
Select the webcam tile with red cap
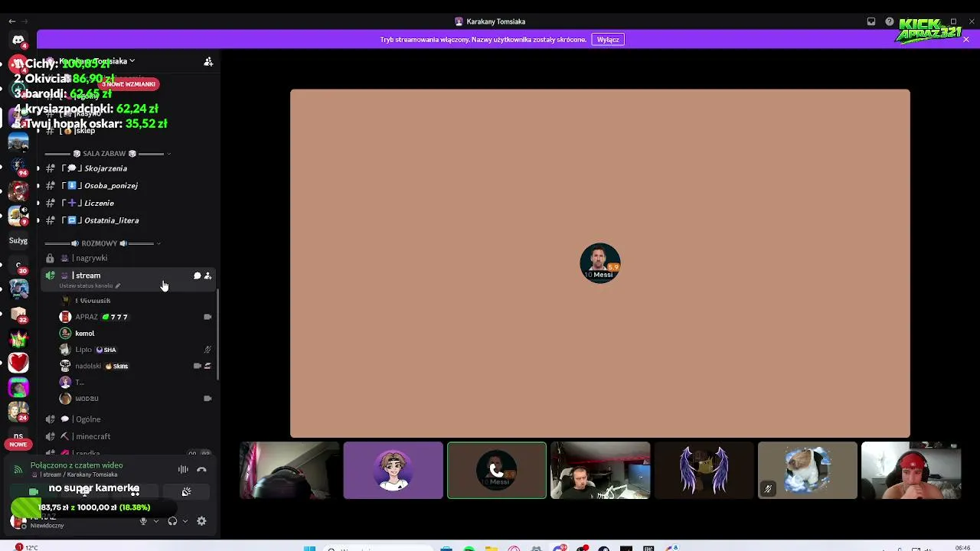(911, 471)
